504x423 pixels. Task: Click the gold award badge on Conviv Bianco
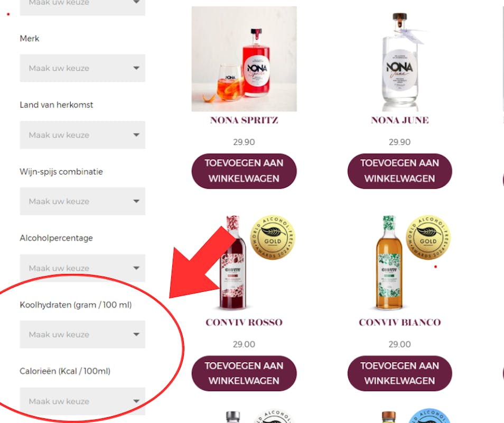pyautogui.click(x=428, y=237)
